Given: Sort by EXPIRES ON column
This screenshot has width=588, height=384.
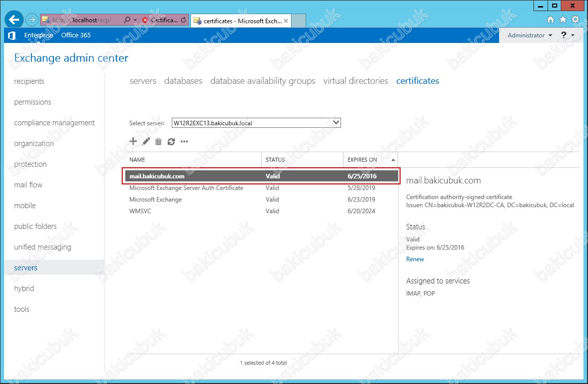Looking at the screenshot, I should tap(370, 160).
